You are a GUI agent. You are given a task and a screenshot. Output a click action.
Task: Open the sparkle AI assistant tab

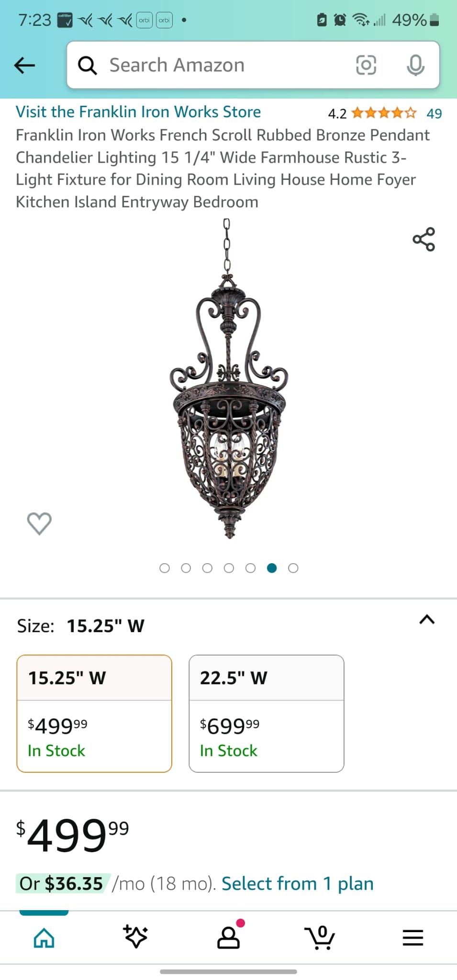pyautogui.click(x=135, y=936)
